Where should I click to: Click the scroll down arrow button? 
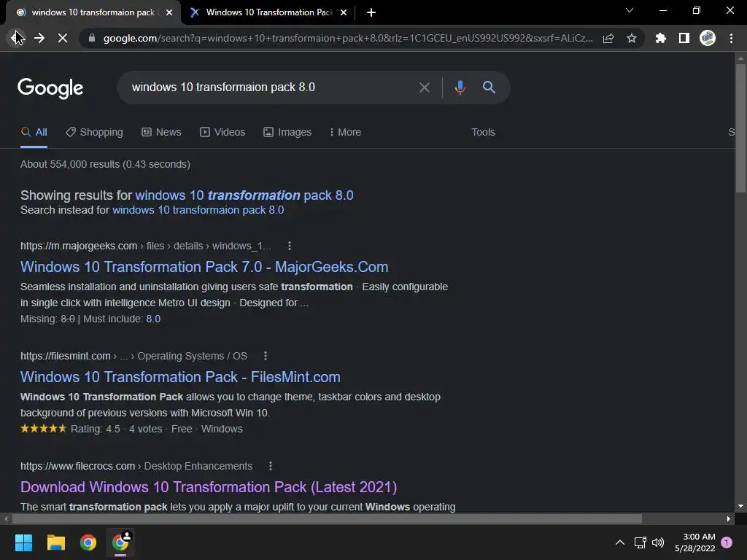coord(740,506)
